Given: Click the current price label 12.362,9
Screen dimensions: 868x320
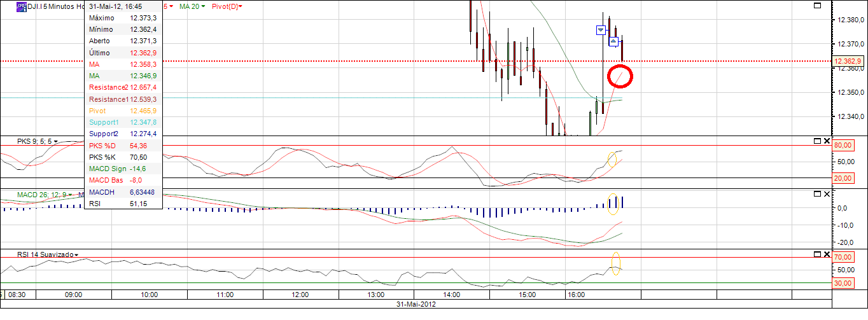Looking at the screenshot, I should [x=848, y=61].
